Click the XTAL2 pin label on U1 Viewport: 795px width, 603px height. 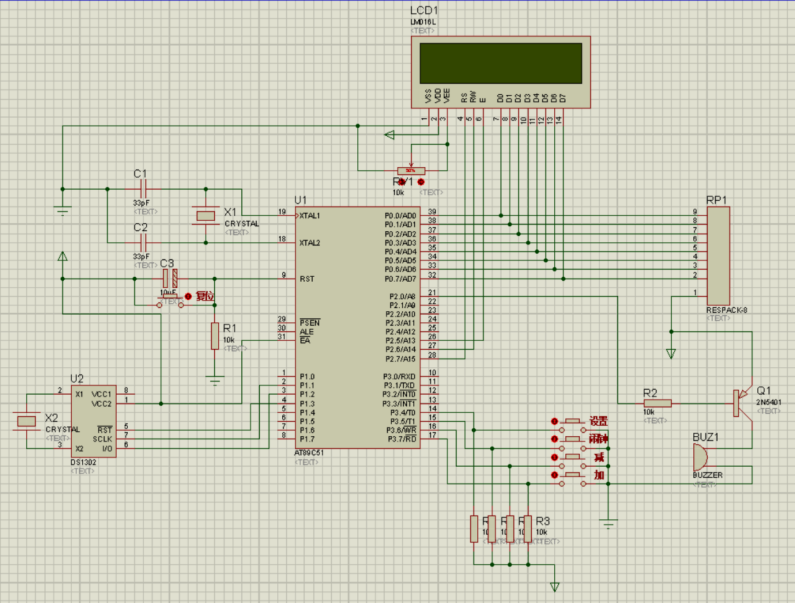(310, 242)
